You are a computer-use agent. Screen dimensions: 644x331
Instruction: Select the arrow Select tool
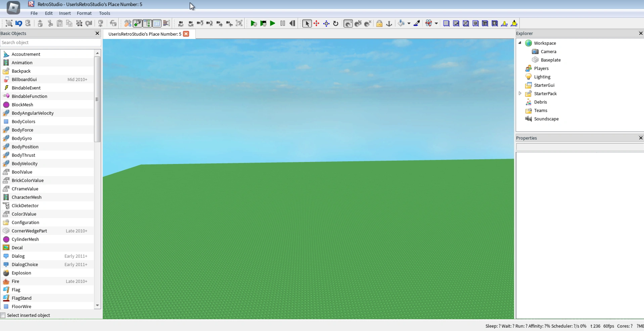click(307, 23)
